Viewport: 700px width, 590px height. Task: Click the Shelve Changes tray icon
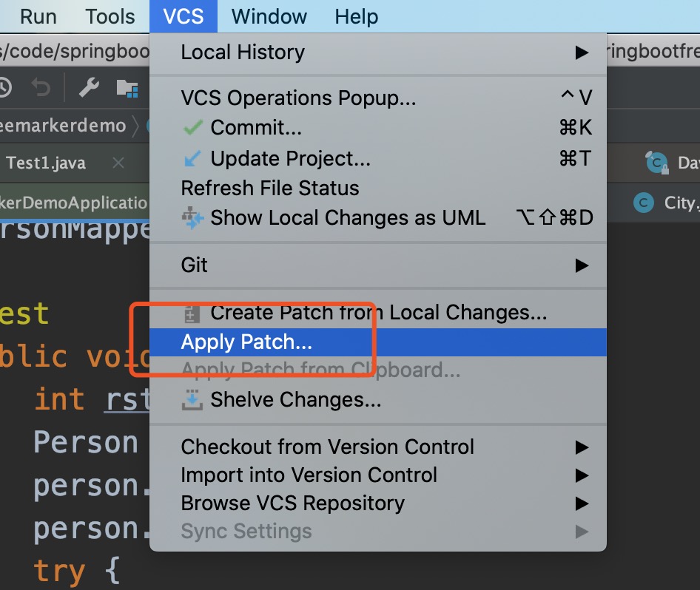192,400
